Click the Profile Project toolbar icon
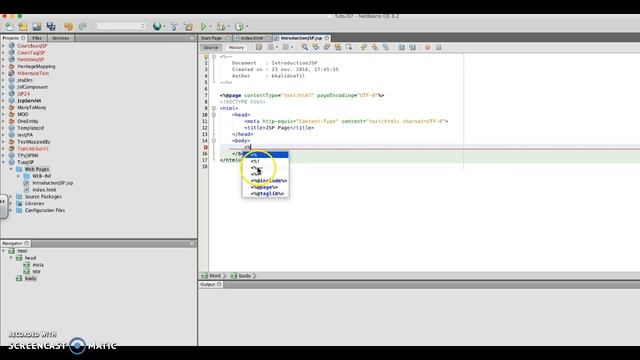The width and height of the screenshot is (640, 360). 239,27
